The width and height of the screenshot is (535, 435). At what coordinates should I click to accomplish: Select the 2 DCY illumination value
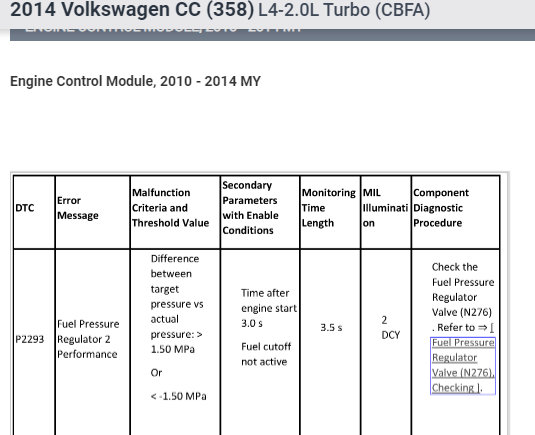(391, 328)
